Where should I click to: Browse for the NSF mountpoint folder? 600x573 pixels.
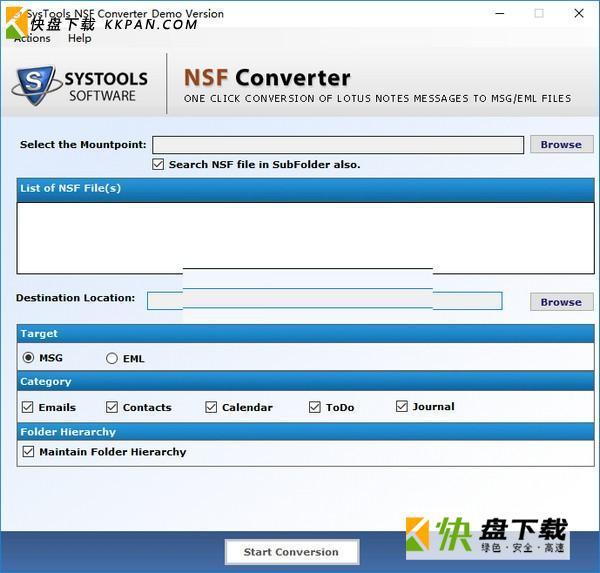561,145
